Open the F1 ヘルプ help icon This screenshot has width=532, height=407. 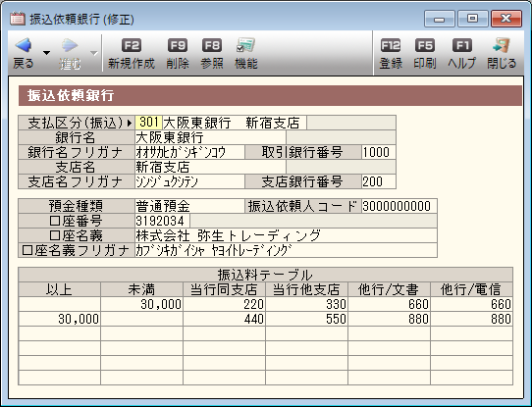pyautogui.click(x=462, y=45)
